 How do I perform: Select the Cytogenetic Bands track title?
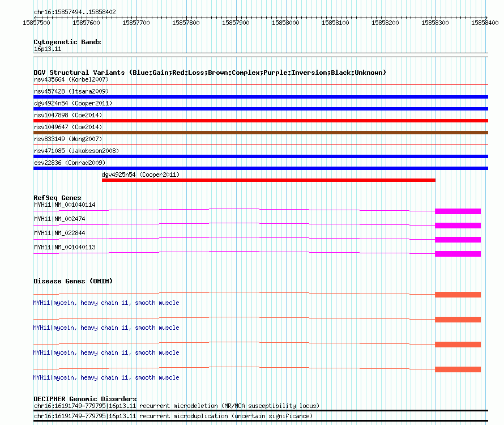coord(67,42)
